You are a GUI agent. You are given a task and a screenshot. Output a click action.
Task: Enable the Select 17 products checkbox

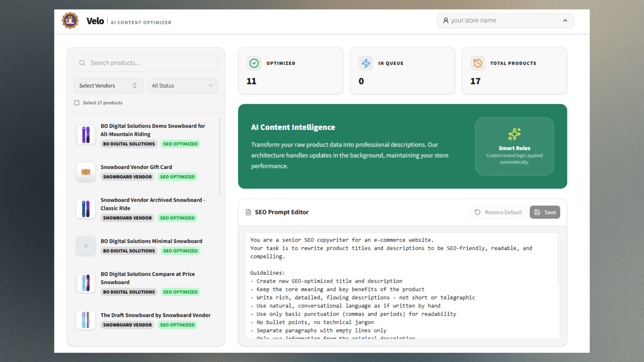point(76,103)
